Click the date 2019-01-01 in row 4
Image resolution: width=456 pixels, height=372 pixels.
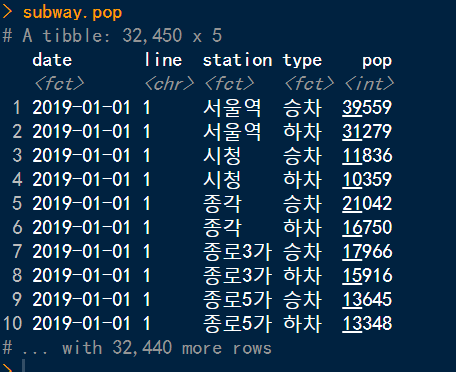[x=81, y=179]
